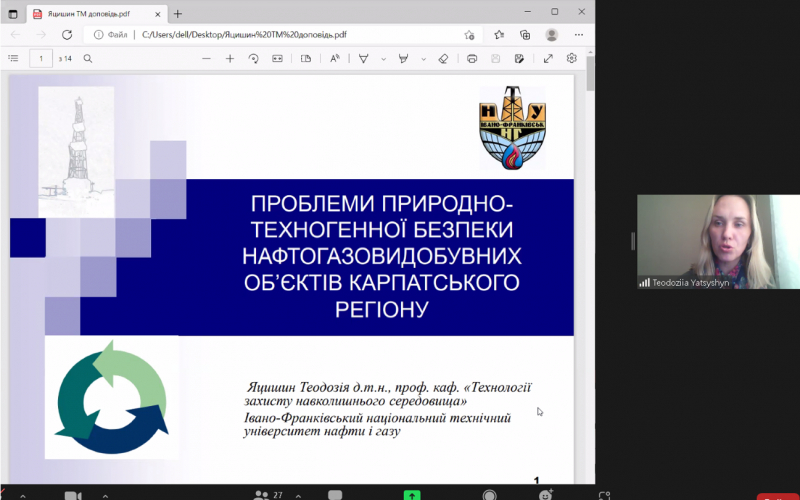
Task: Click the Zoom record button
Action: tap(489, 495)
